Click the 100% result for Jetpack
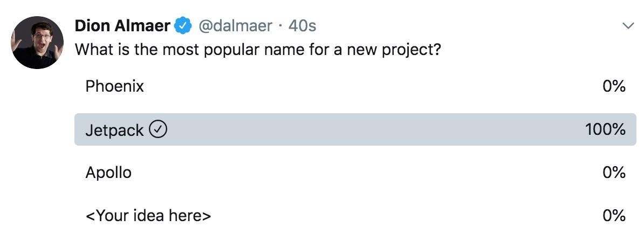The image size is (644, 247). pos(605,129)
